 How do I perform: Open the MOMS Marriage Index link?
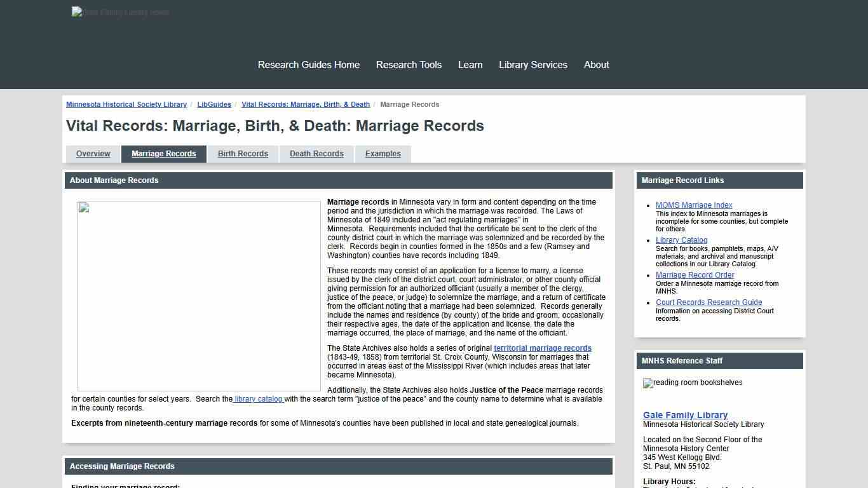[x=693, y=205]
